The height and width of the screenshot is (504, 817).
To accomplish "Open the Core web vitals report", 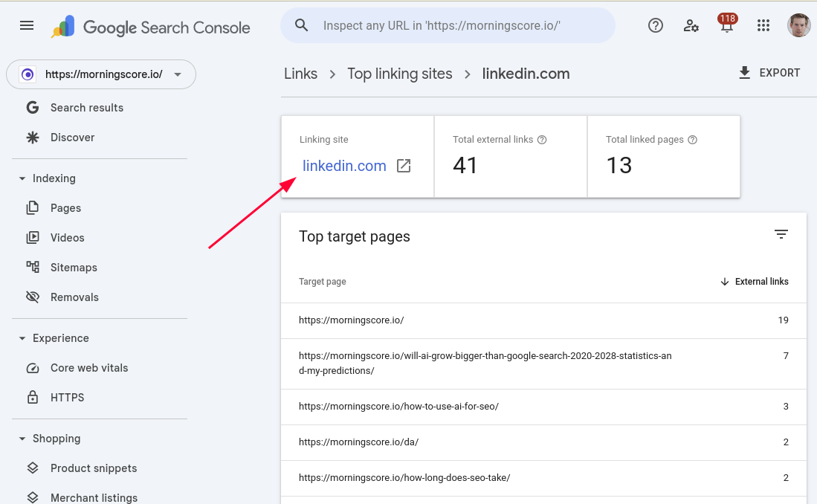I will pos(89,368).
